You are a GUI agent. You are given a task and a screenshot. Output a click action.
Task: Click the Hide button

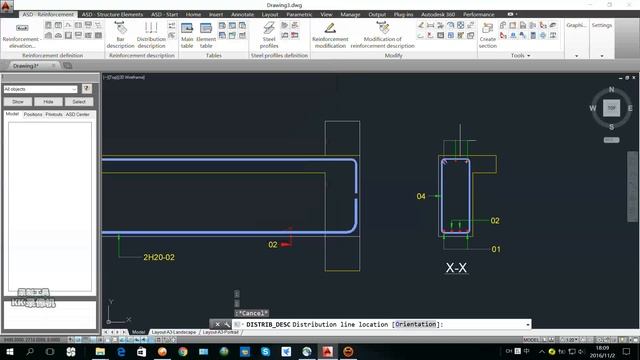pos(48,102)
